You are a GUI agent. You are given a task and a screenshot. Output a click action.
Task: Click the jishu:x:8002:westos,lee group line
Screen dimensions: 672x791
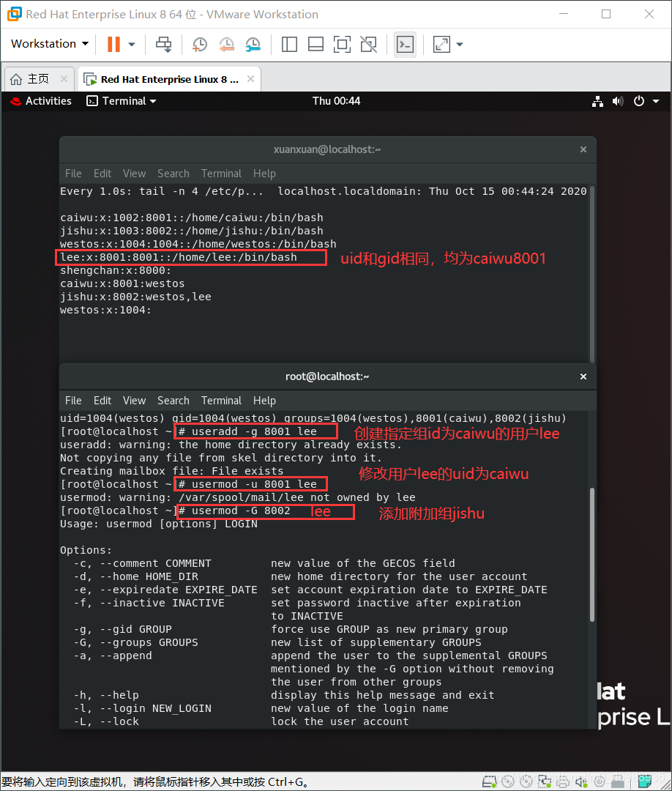[x=135, y=297]
